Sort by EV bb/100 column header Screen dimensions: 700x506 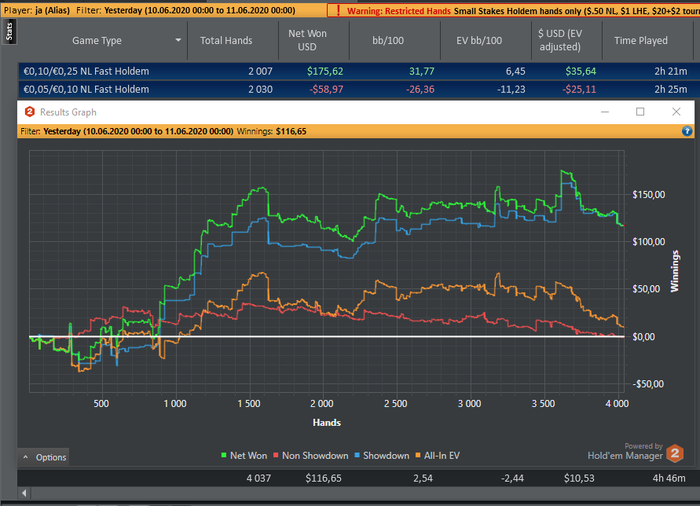479,41
